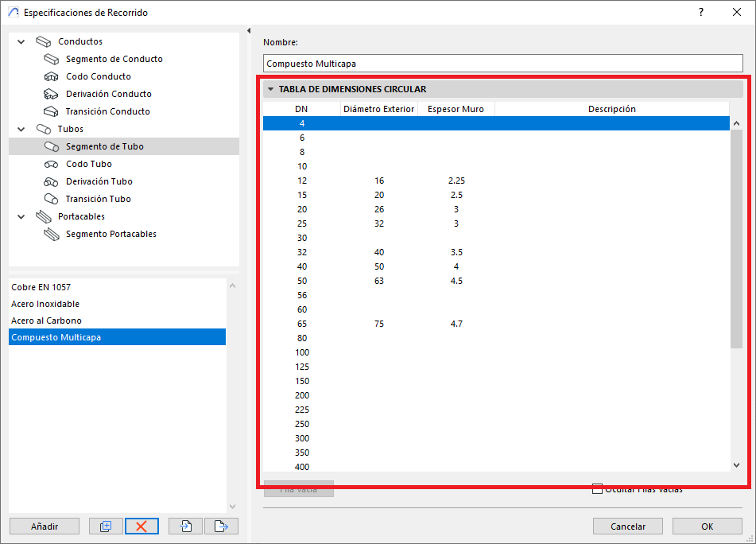This screenshot has height=544, width=756.
Task: Toggle the Ocultar Filas vacías checkbox
Action: coord(597,489)
